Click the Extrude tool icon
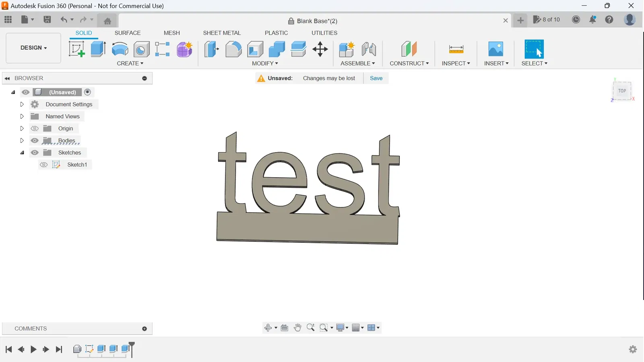The width and height of the screenshot is (644, 362). 98,49
